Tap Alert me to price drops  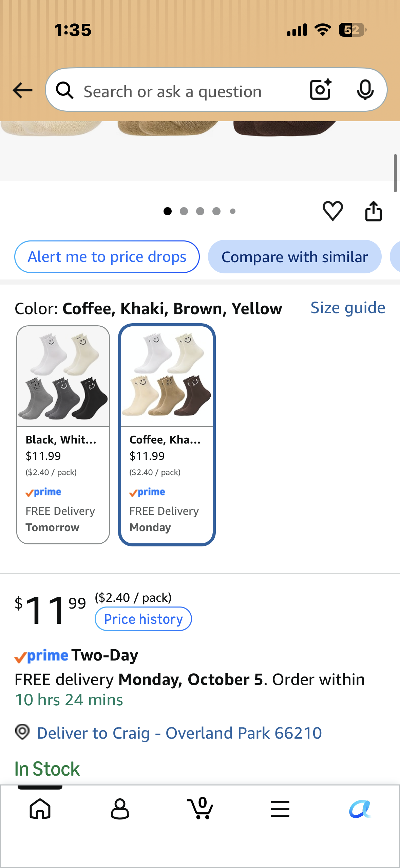point(107,257)
